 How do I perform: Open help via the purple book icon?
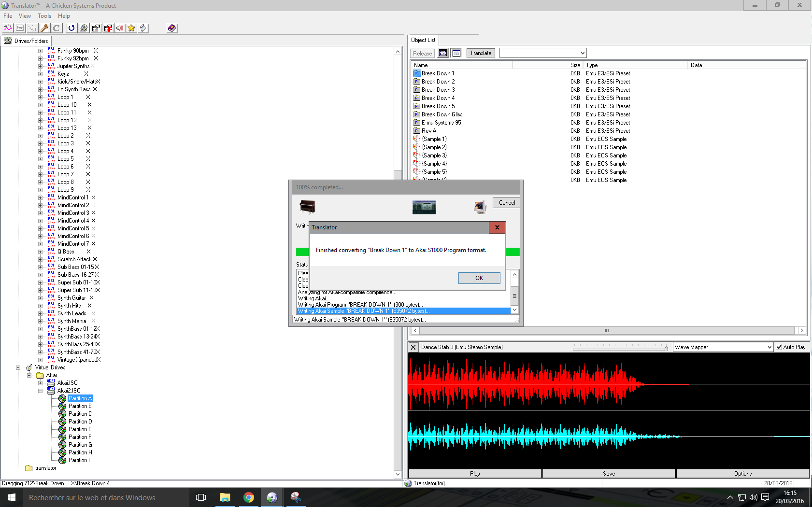[172, 28]
